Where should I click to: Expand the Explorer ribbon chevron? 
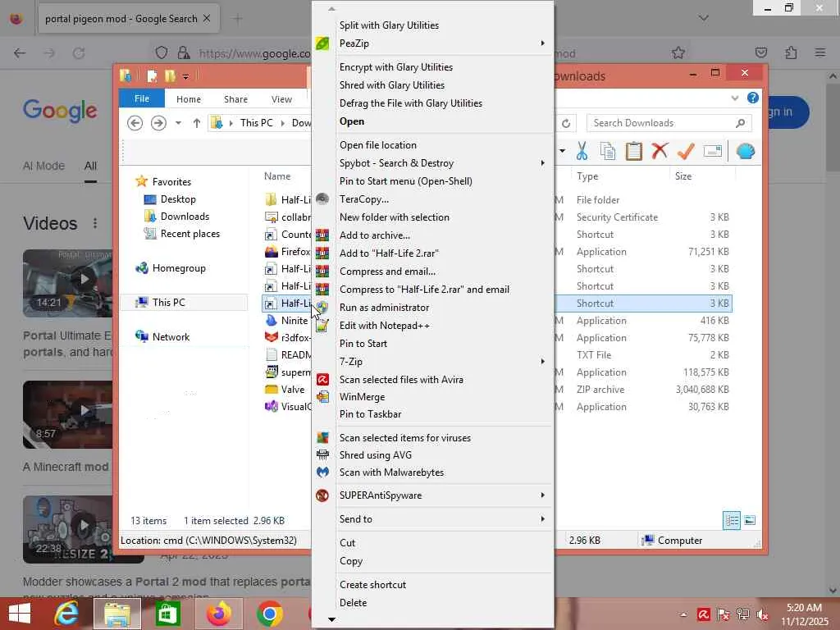(735, 98)
